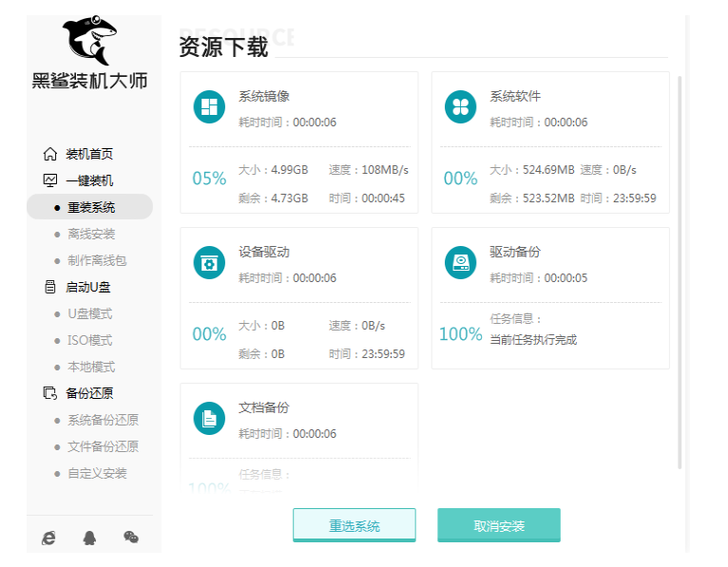Open the IE browser icon at bottom

(x=49, y=538)
